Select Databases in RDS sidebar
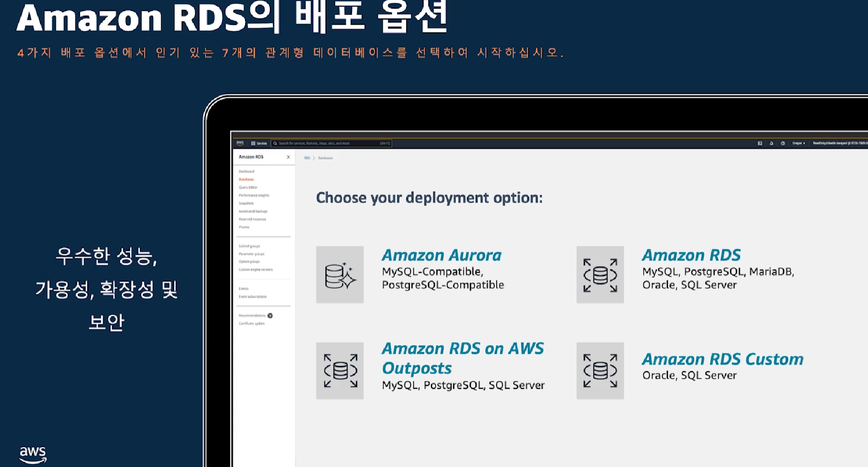Screen dimensions: 868x467 point(246,180)
